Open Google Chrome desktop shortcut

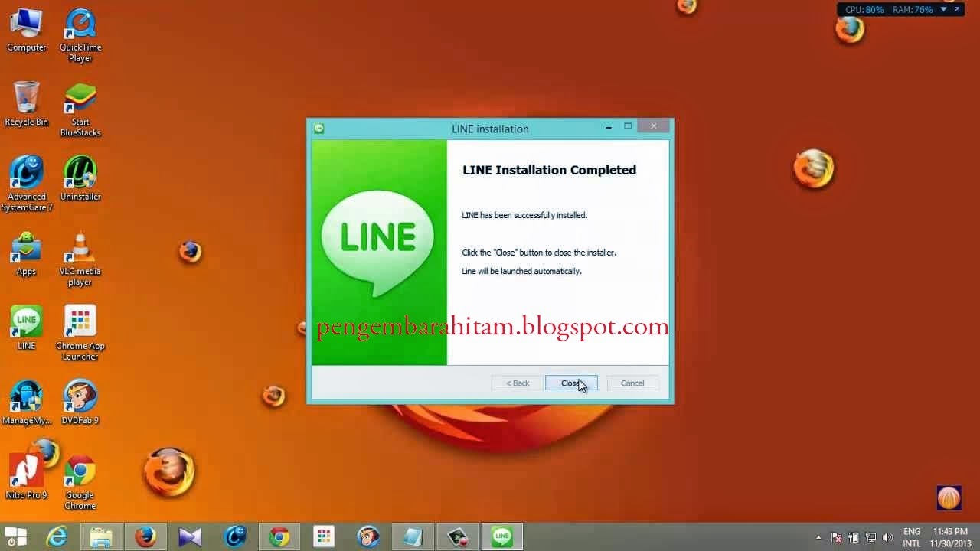point(80,483)
